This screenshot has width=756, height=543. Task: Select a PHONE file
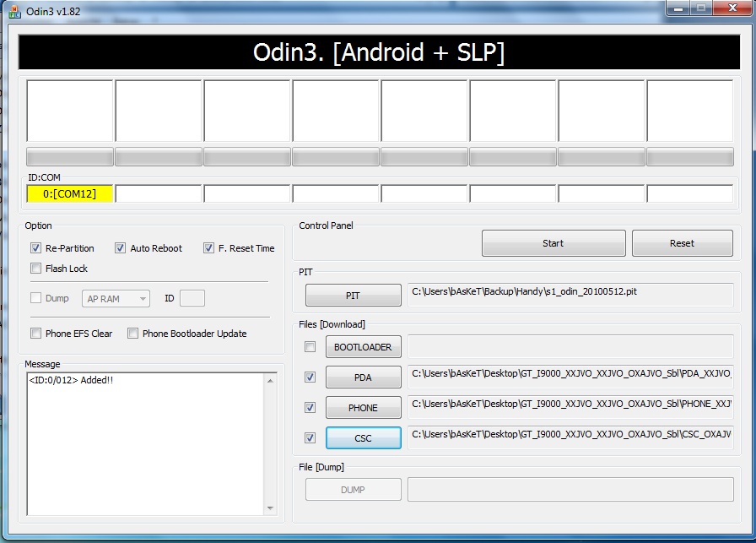coord(363,408)
